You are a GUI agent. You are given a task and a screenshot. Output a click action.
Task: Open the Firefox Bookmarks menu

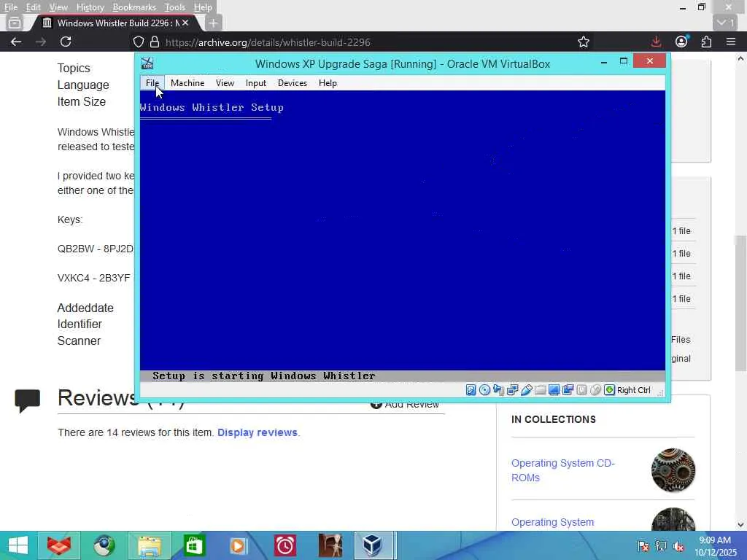coord(134,7)
